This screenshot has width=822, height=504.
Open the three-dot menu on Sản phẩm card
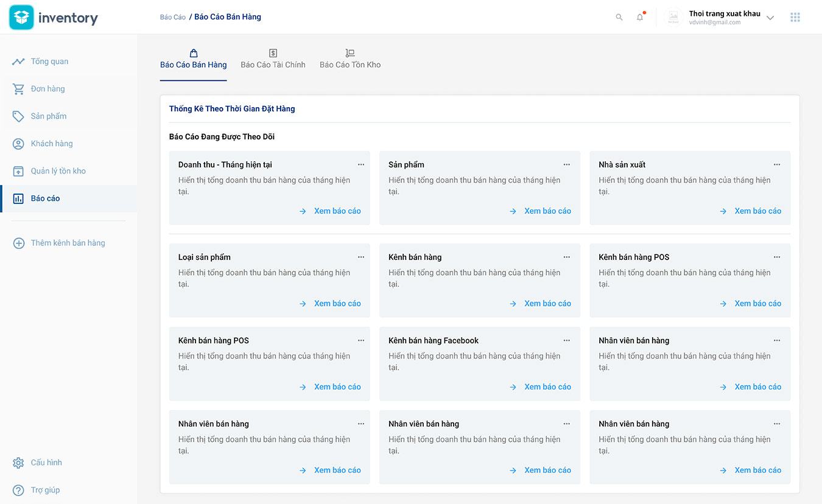[567, 165]
